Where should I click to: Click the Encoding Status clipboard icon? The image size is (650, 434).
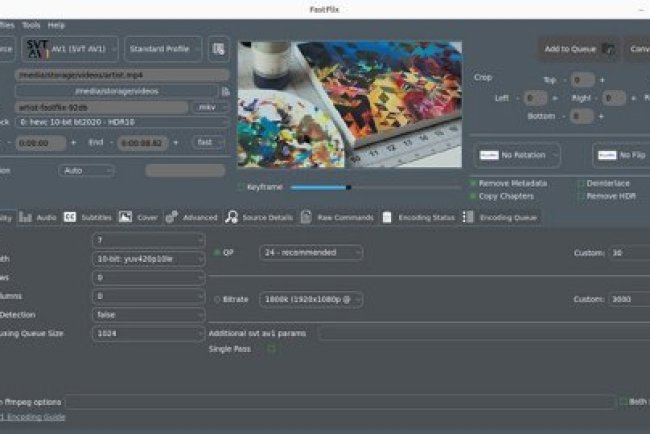pyautogui.click(x=386, y=217)
